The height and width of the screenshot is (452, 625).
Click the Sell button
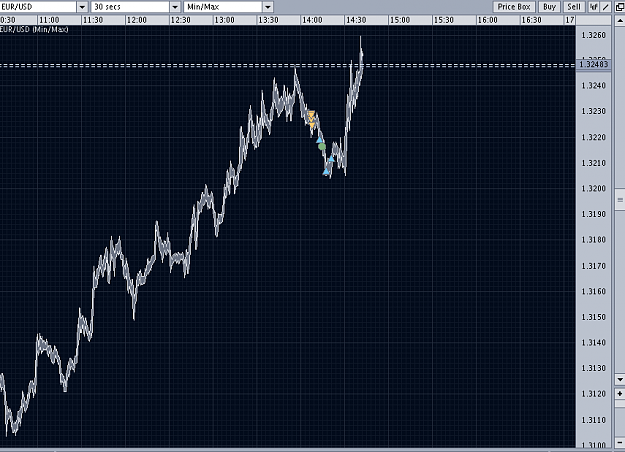[x=574, y=7]
